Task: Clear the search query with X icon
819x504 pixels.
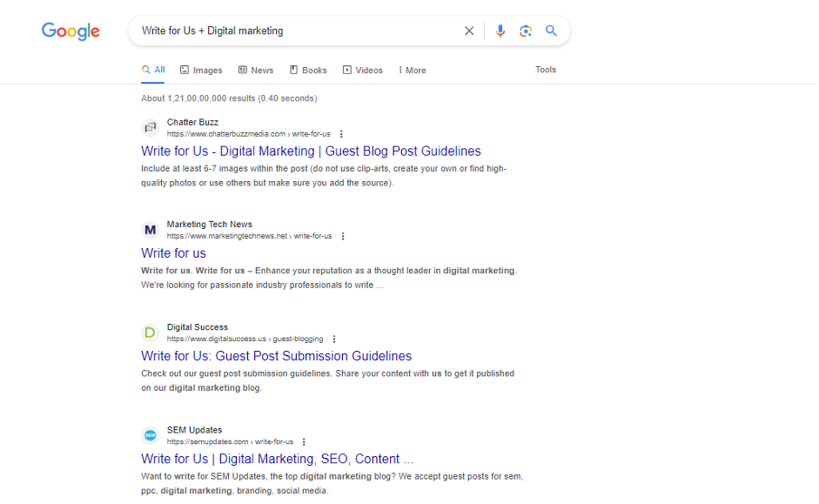Action: (469, 30)
